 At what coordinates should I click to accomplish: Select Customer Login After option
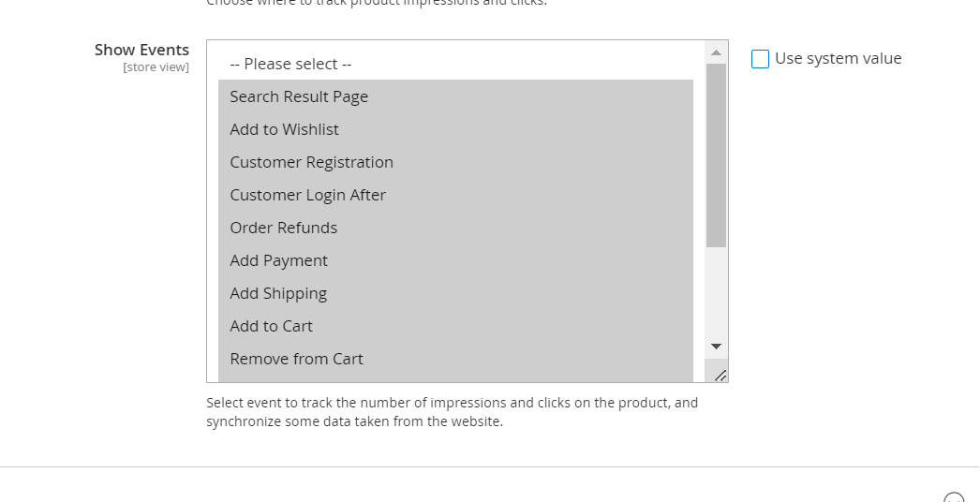coord(308,195)
